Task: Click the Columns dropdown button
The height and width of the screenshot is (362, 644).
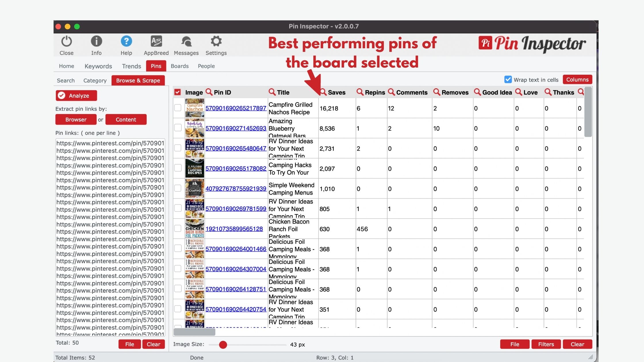Action: coord(577,80)
